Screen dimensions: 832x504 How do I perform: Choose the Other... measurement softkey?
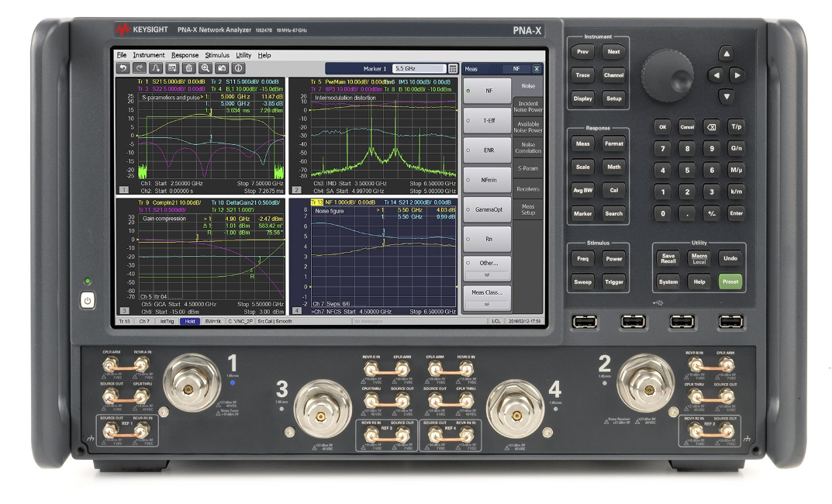click(487, 268)
